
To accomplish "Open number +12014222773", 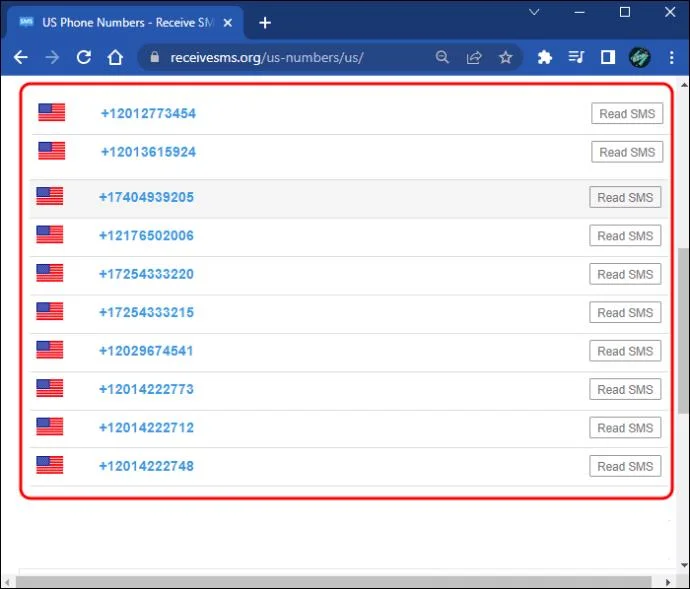I will point(146,389).
